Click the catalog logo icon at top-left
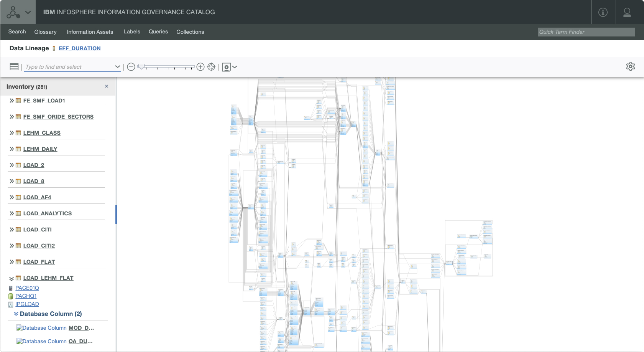This screenshot has width=644, height=352. 13,12
